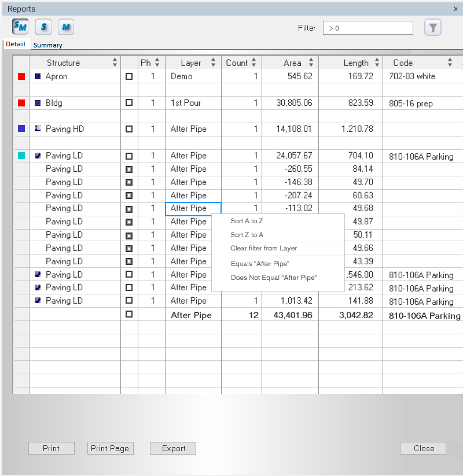Click the funnel filter icon

pyautogui.click(x=433, y=28)
